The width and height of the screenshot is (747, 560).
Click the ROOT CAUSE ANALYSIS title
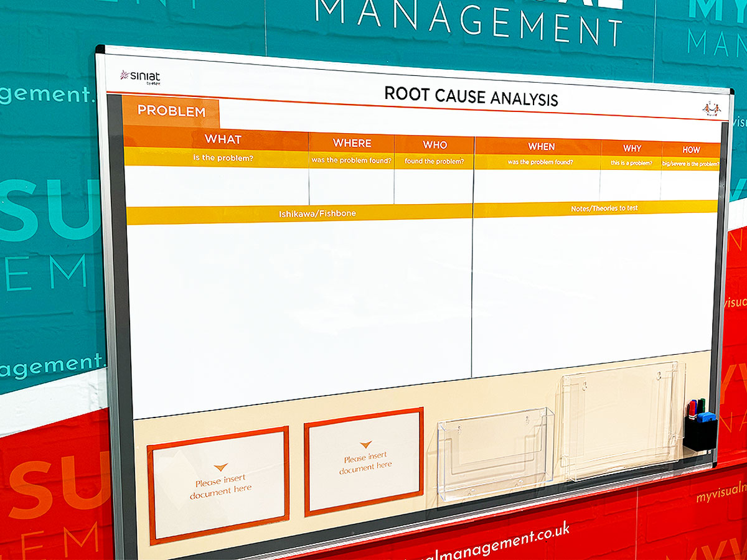(471, 96)
